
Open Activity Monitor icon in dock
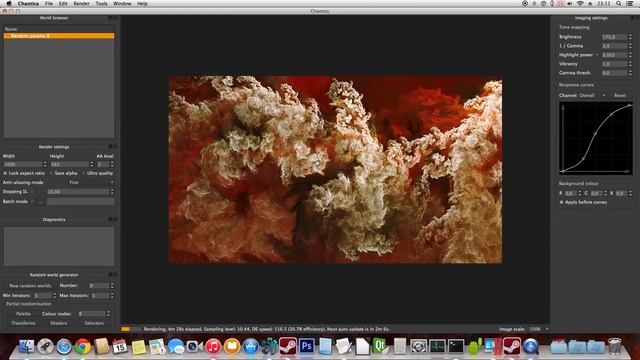click(x=437, y=346)
